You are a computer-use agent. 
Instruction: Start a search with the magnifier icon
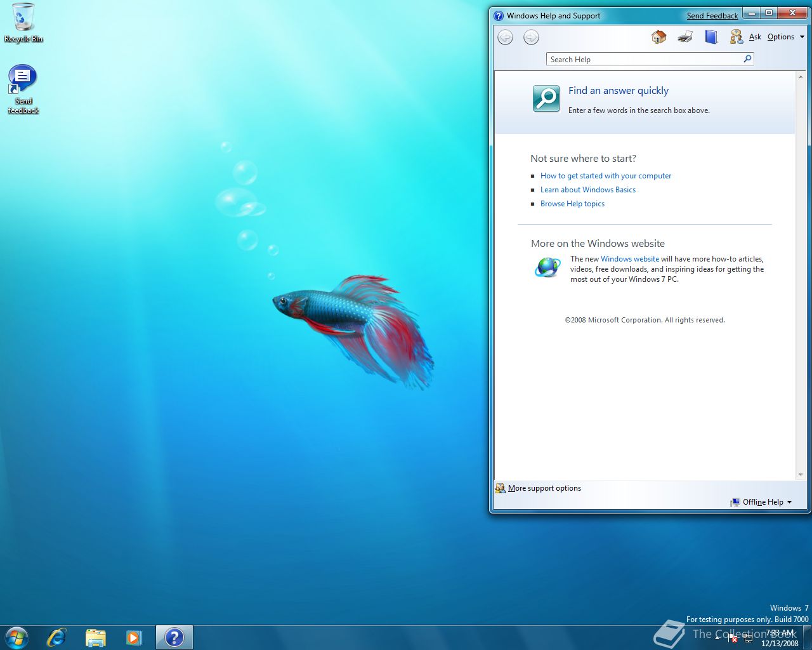pos(747,58)
